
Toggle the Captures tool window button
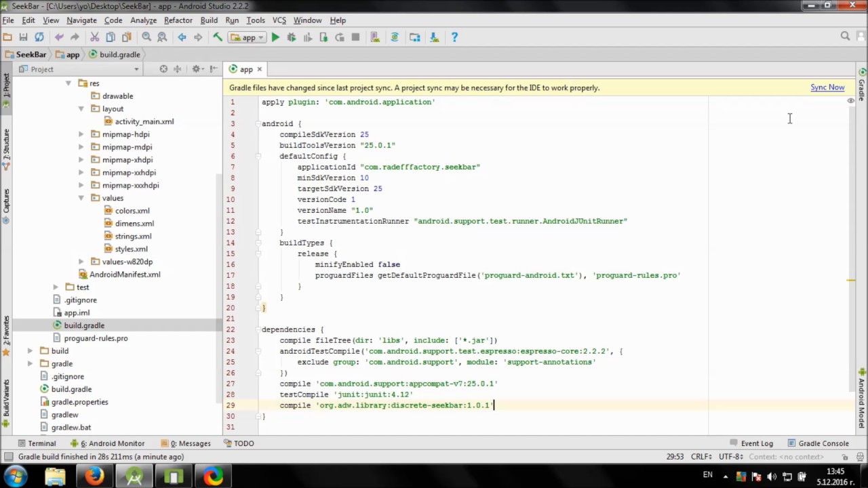(x=6, y=206)
